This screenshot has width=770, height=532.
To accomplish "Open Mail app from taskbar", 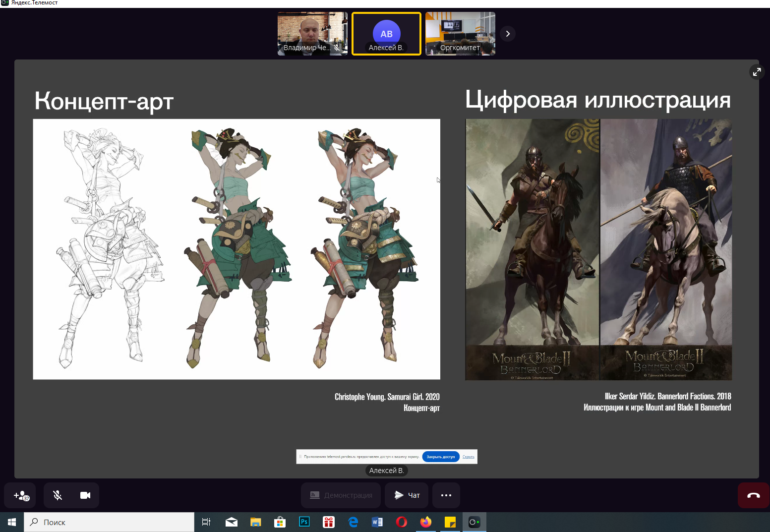I will pos(231,522).
